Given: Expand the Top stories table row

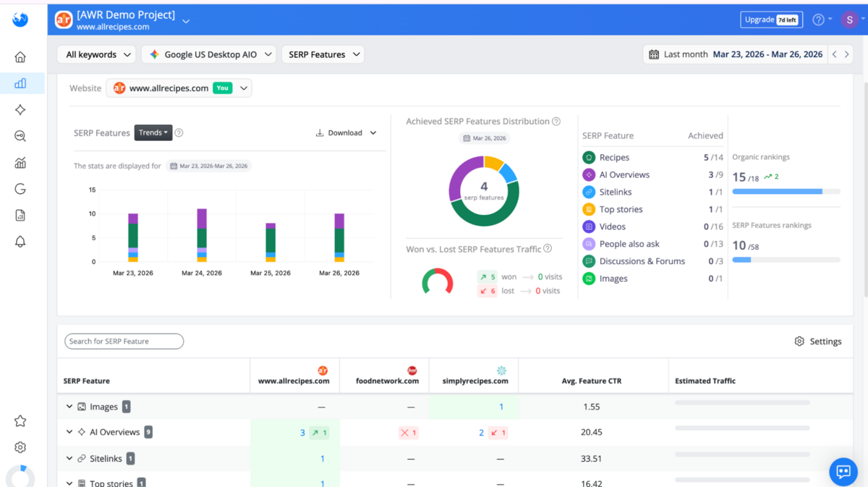Looking at the screenshot, I should tap(69, 483).
